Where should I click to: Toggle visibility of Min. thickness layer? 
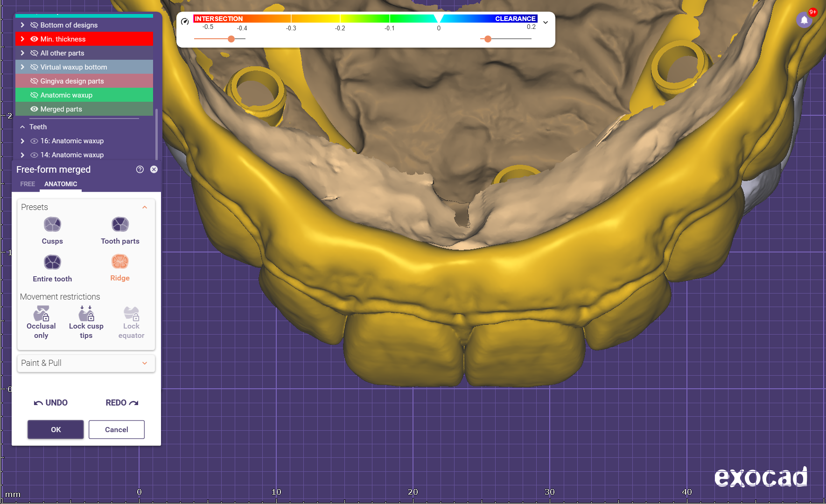pos(34,39)
